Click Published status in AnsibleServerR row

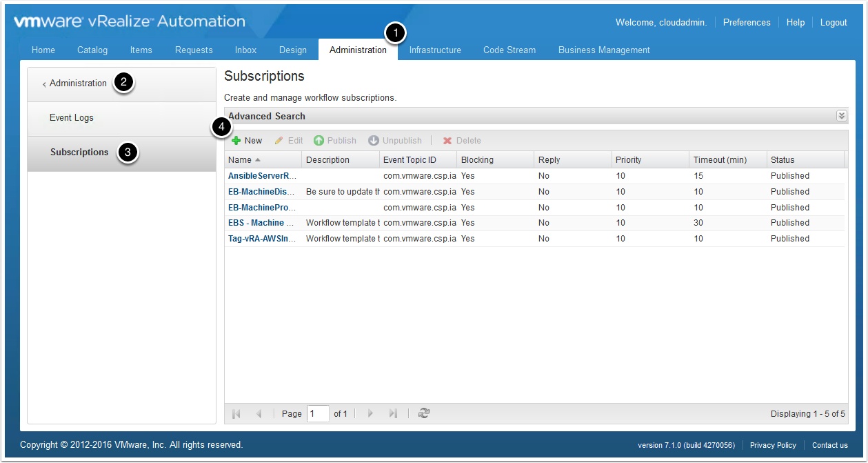tap(790, 176)
